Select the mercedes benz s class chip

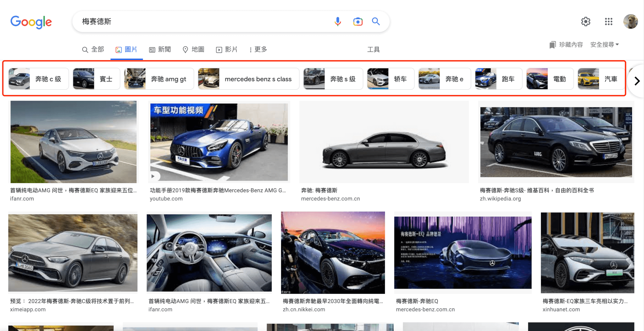coord(249,79)
